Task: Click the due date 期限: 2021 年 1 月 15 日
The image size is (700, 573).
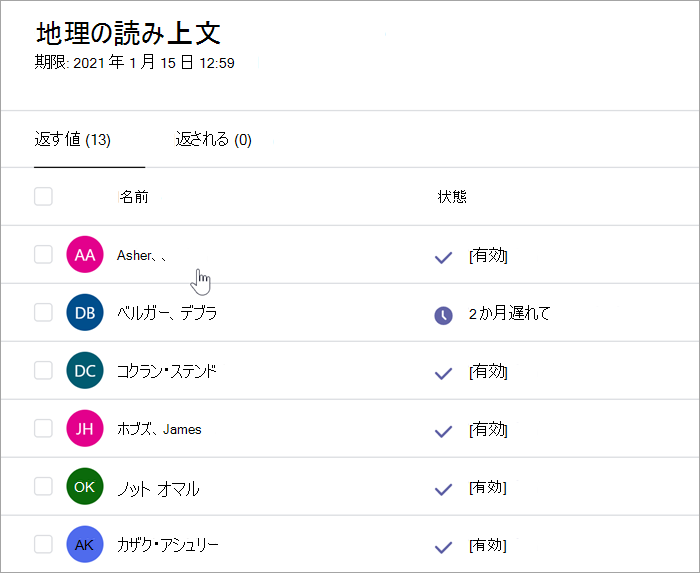Action: pyautogui.click(x=135, y=62)
